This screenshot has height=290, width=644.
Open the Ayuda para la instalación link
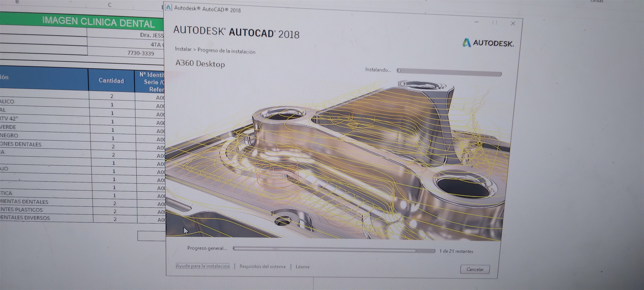(x=203, y=266)
